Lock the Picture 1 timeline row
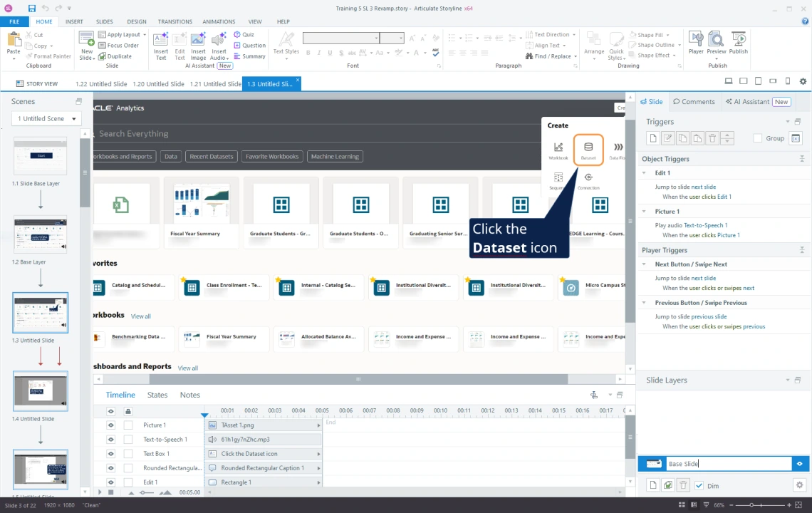The width and height of the screenshot is (812, 513). click(x=128, y=425)
